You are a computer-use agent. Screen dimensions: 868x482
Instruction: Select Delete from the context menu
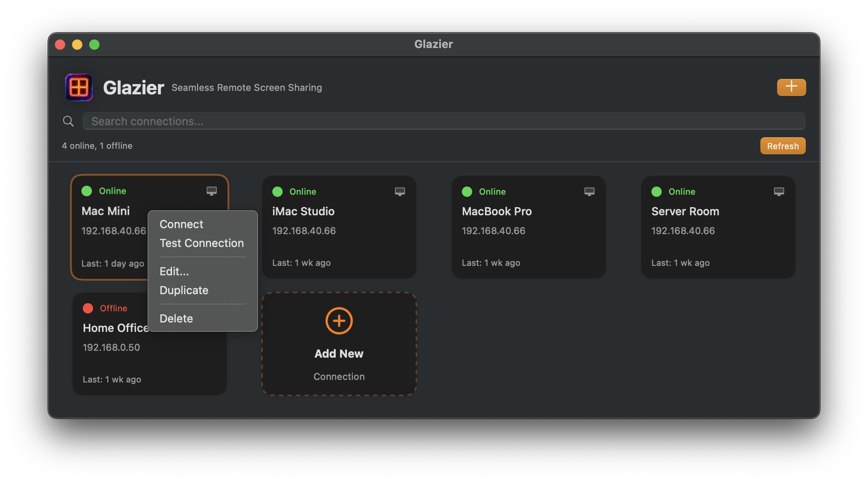176,318
